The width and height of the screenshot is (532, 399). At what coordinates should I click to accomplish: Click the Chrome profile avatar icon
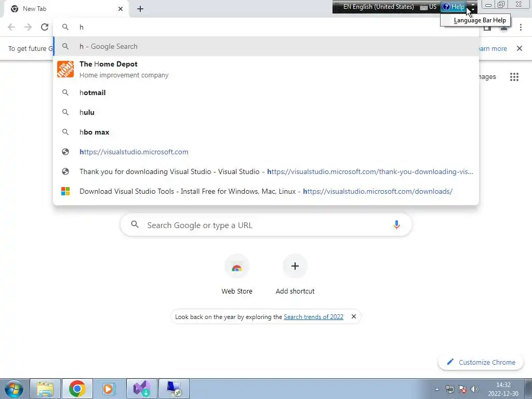tap(504, 27)
